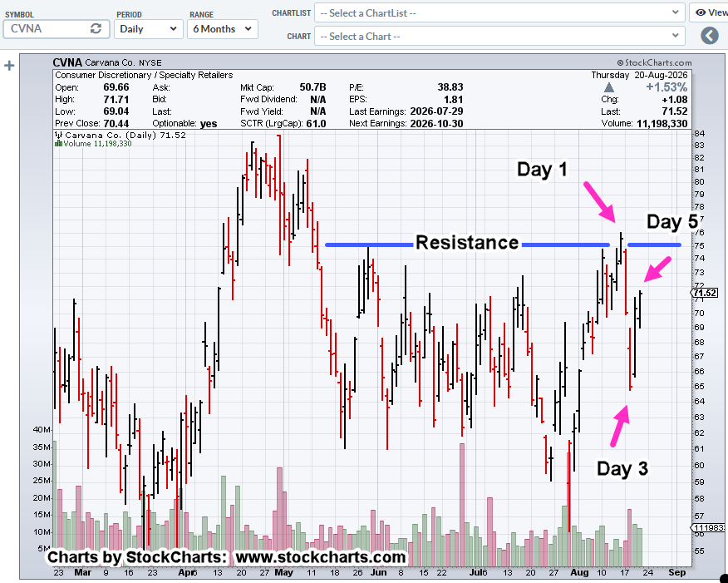Screen dimensions: 728x583
Task: Click the up triangle change indicator
Action: [609, 87]
